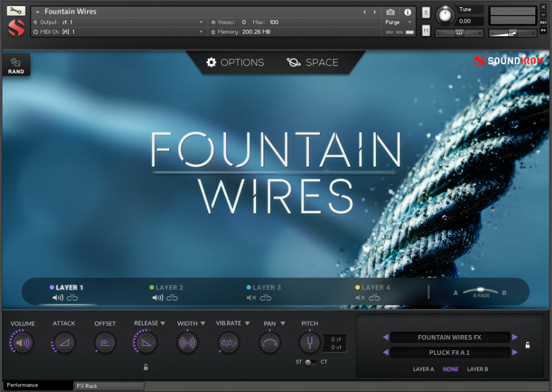Select next sound category after Fountain Wires FX
Viewport: 552px width, 392px height.
coord(515,337)
